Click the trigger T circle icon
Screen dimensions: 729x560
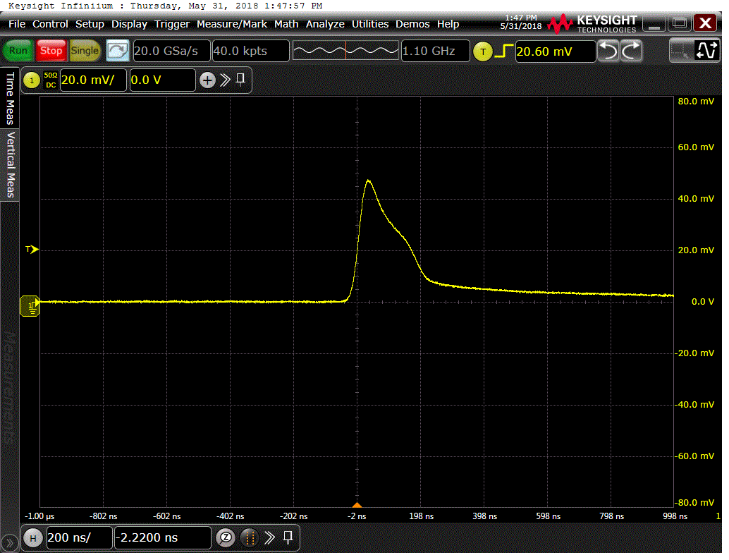coord(483,51)
